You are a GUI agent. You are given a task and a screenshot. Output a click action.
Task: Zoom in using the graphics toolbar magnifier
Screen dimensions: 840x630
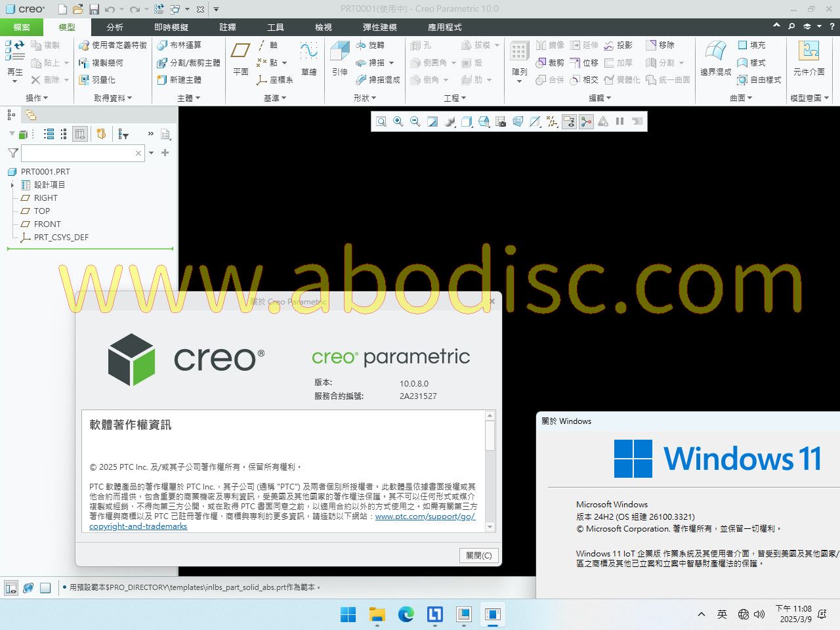(x=398, y=121)
